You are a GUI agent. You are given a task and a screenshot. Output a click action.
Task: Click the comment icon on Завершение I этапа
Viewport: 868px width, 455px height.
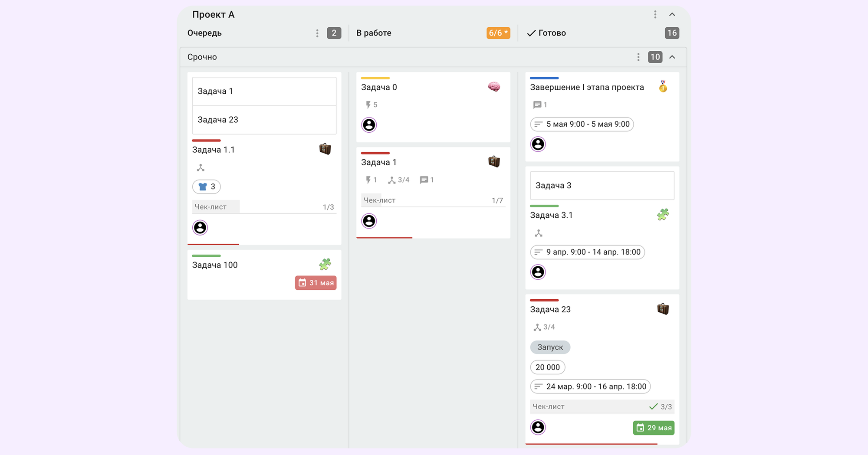point(537,105)
